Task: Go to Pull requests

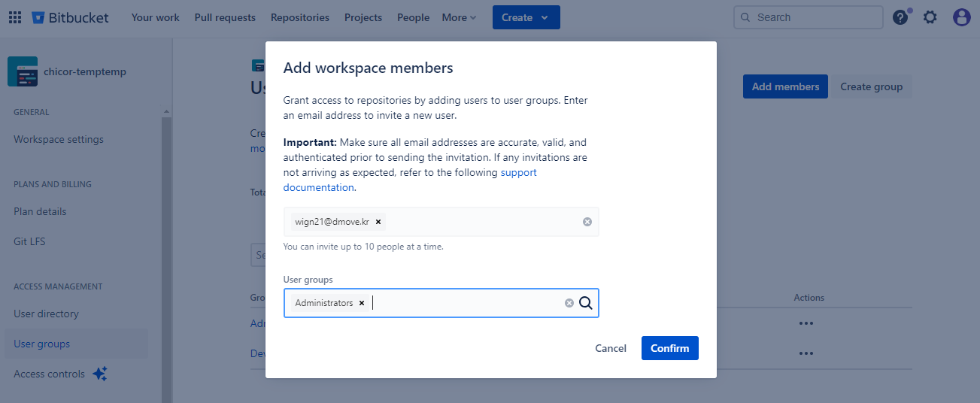Action: (x=225, y=17)
